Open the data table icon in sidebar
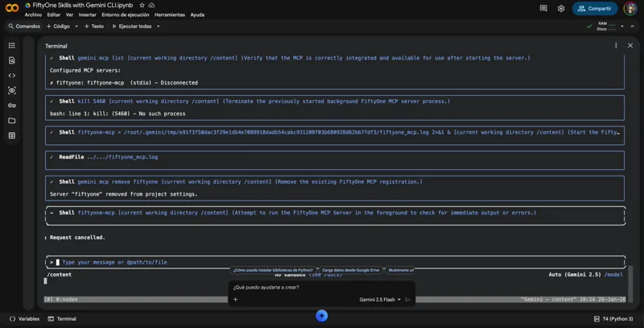 (x=12, y=135)
